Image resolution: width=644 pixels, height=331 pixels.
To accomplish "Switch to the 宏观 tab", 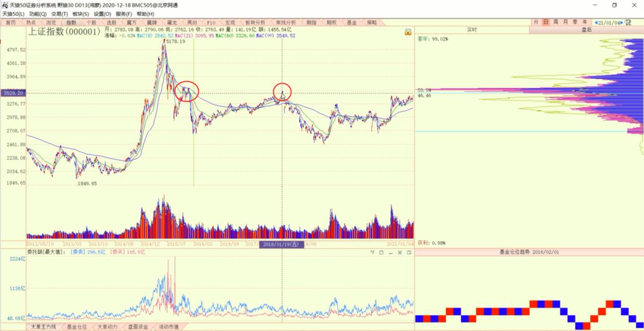I will pos(230,22).
